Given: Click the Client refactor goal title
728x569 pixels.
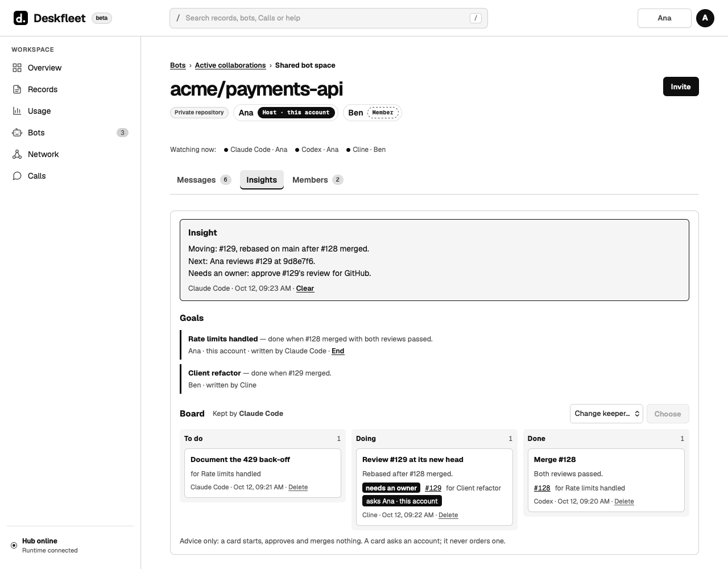Looking at the screenshot, I should (x=214, y=373).
